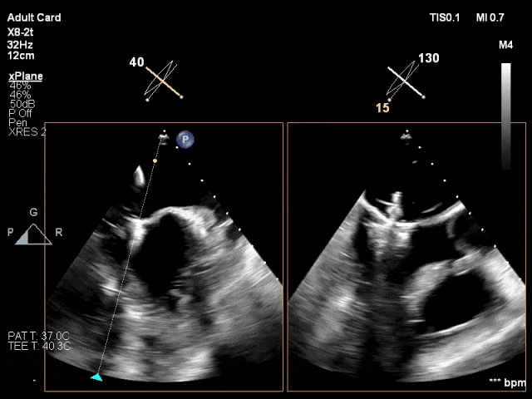Click the 130 degree plane angle icon

(406, 83)
